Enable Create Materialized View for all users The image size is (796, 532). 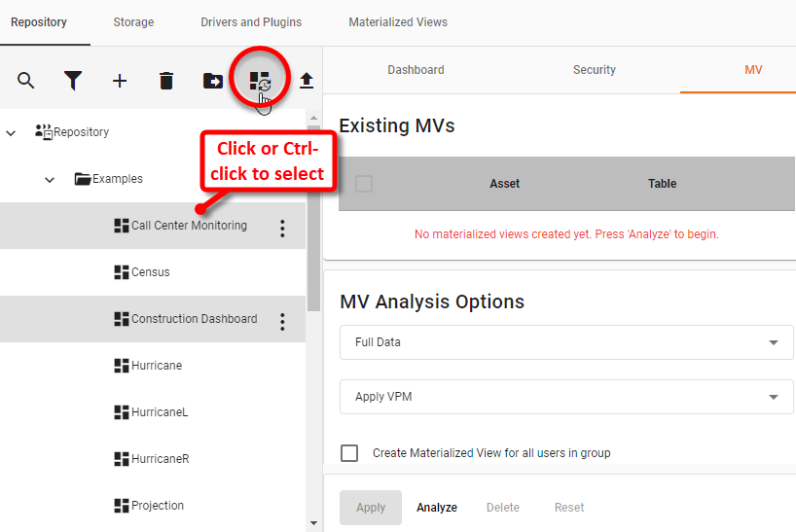349,453
